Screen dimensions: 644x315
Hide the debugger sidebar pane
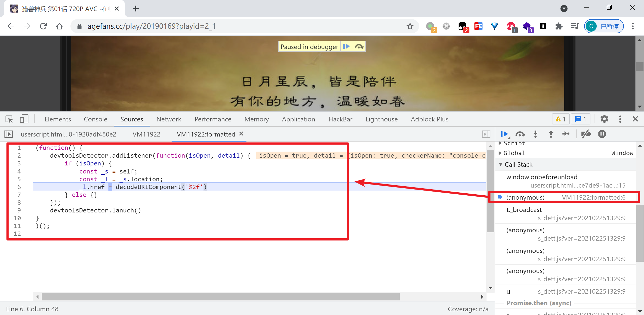(x=486, y=134)
